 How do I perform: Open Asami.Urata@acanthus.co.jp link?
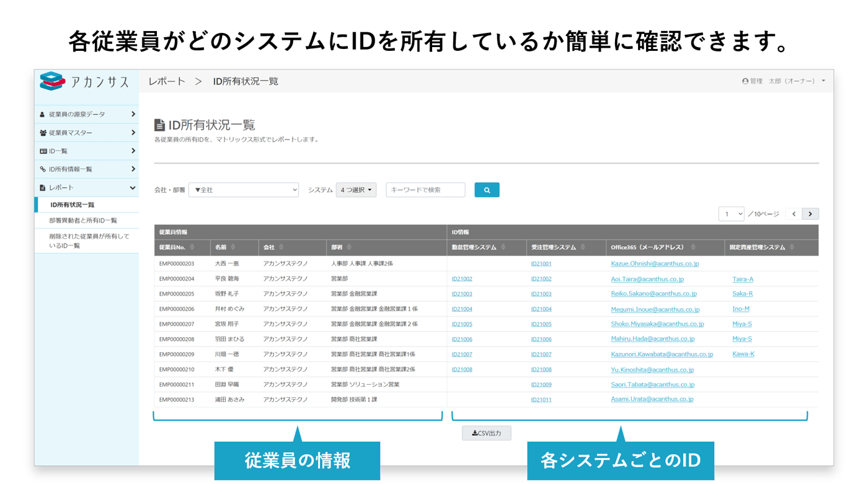[x=652, y=399]
